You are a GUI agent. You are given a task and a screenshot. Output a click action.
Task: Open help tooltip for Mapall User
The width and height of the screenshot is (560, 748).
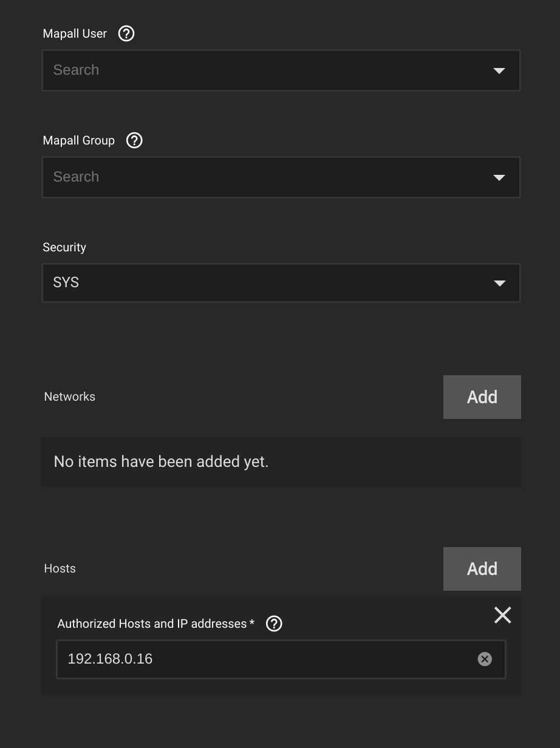[126, 33]
